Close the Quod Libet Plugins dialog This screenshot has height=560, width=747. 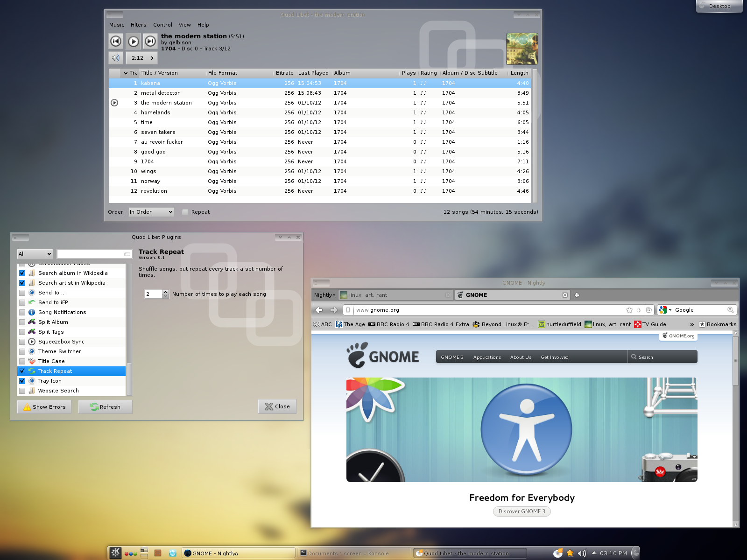tap(277, 406)
